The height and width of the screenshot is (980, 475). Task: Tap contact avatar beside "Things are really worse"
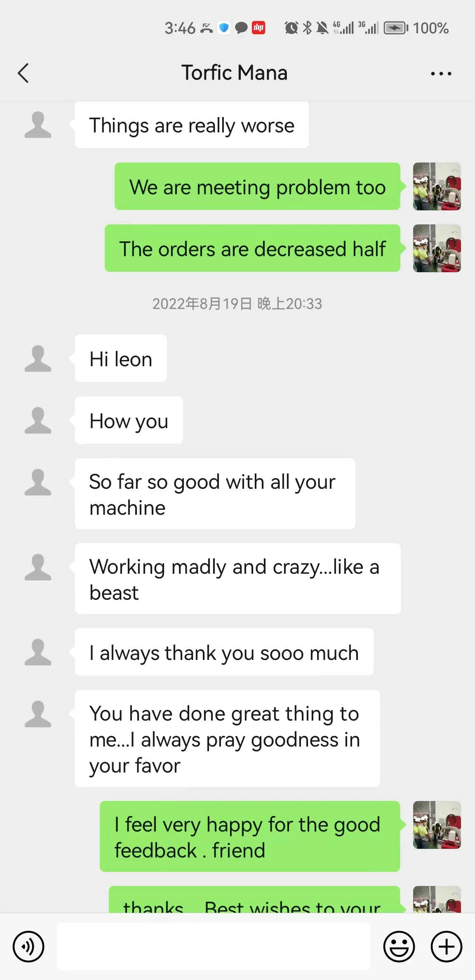pyautogui.click(x=38, y=125)
